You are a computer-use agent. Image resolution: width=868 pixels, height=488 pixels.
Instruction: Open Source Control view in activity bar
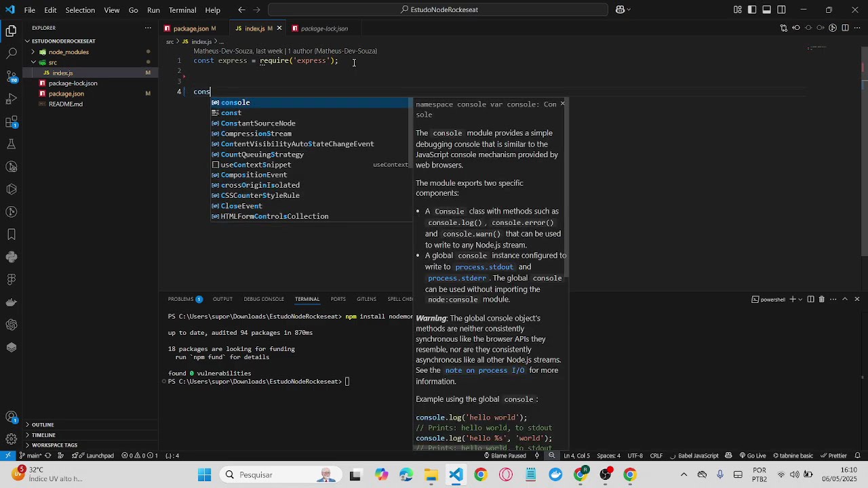coord(11,76)
